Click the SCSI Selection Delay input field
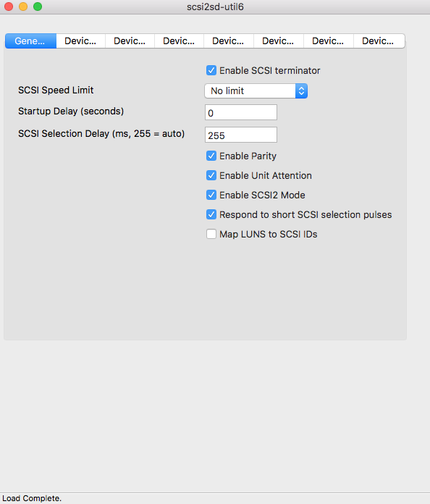This screenshot has height=504, width=430. tap(241, 135)
